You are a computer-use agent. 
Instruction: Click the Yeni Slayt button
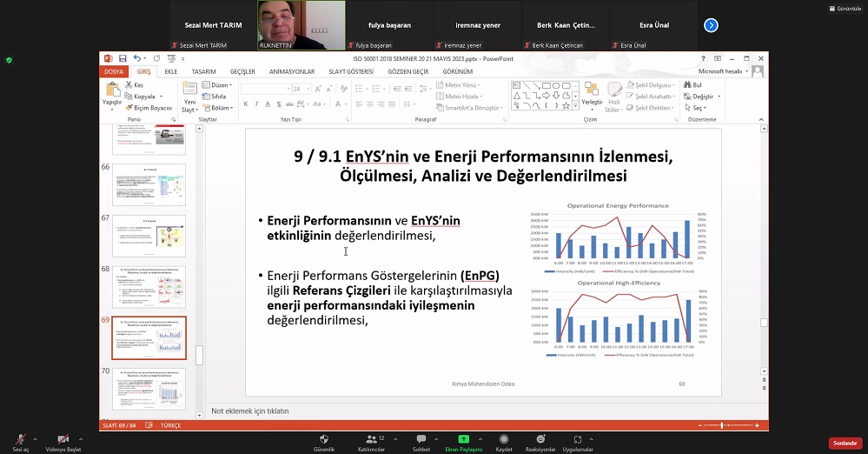(x=189, y=98)
